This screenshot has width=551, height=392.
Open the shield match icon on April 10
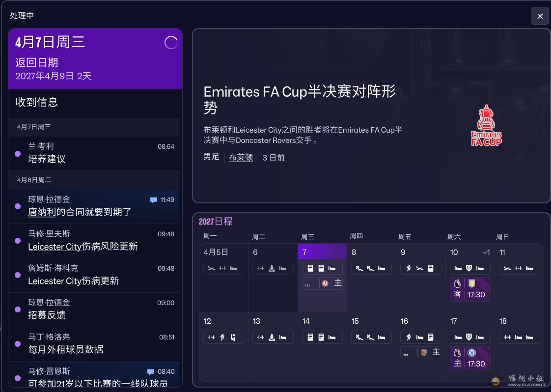point(468,268)
